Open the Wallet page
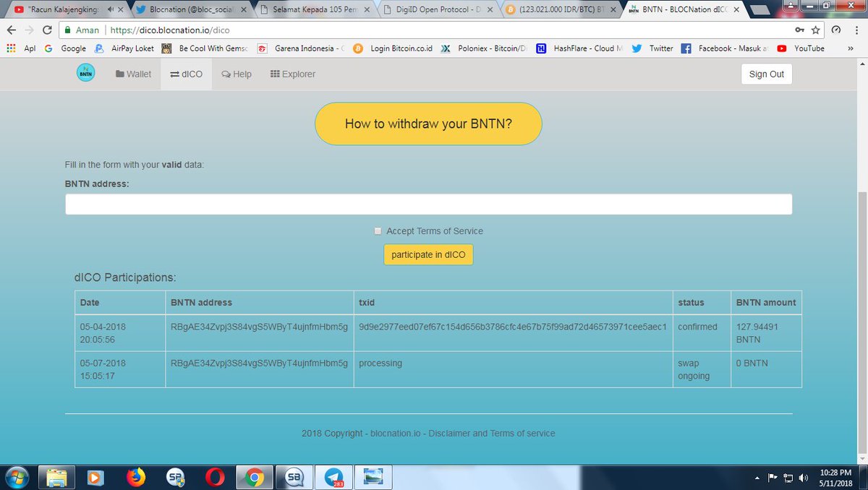The width and height of the screenshot is (868, 490). pyautogui.click(x=133, y=74)
